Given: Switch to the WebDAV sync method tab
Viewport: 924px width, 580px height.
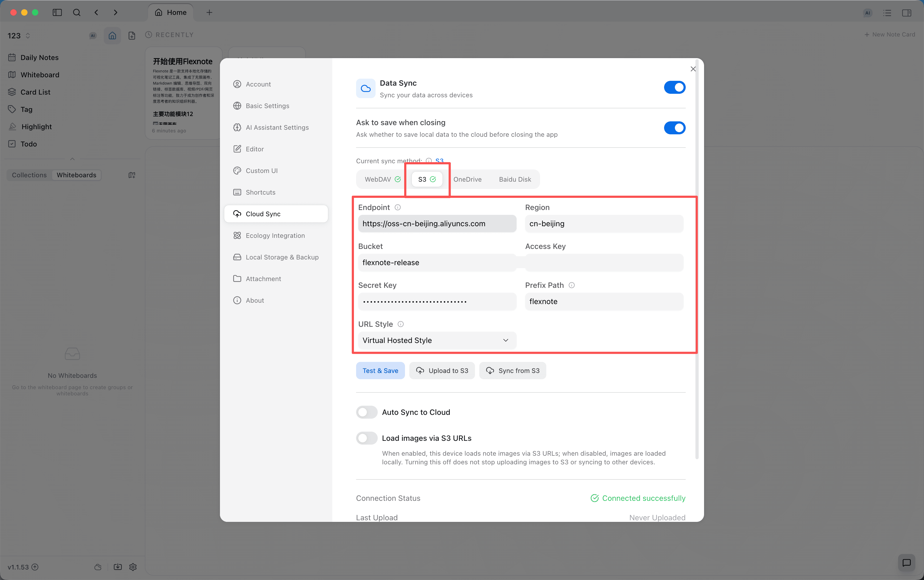Looking at the screenshot, I should pos(383,179).
